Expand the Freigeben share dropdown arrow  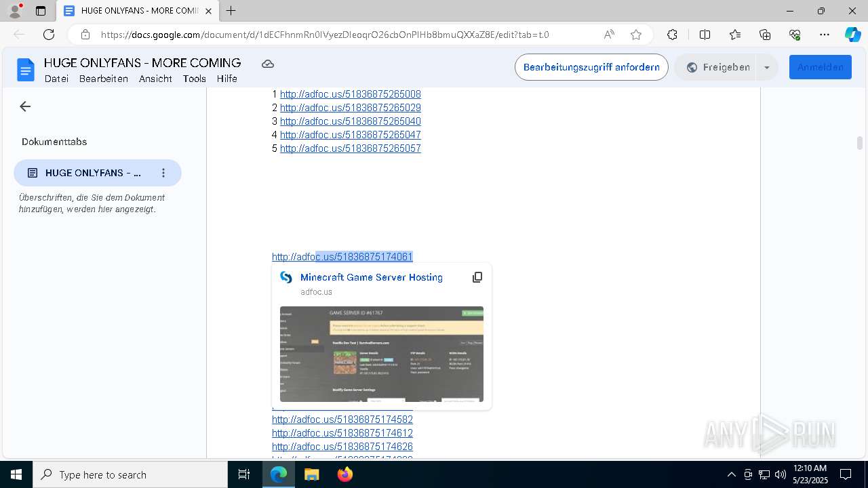(x=766, y=67)
